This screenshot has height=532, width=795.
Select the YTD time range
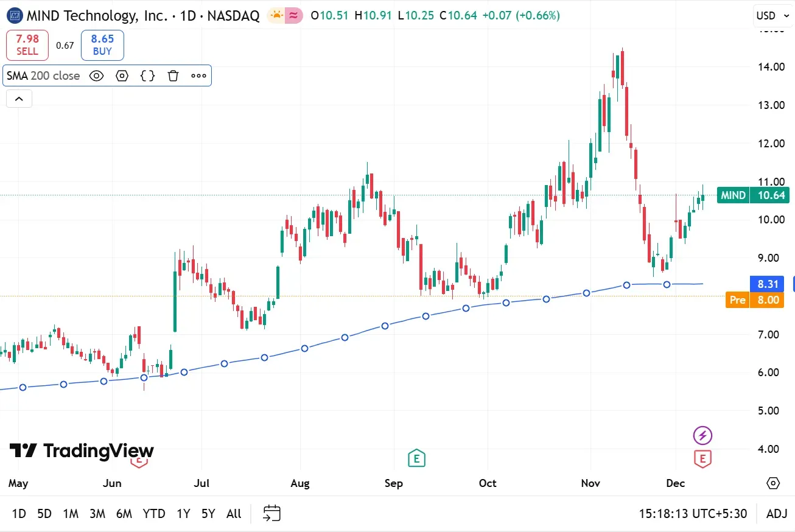coord(154,514)
